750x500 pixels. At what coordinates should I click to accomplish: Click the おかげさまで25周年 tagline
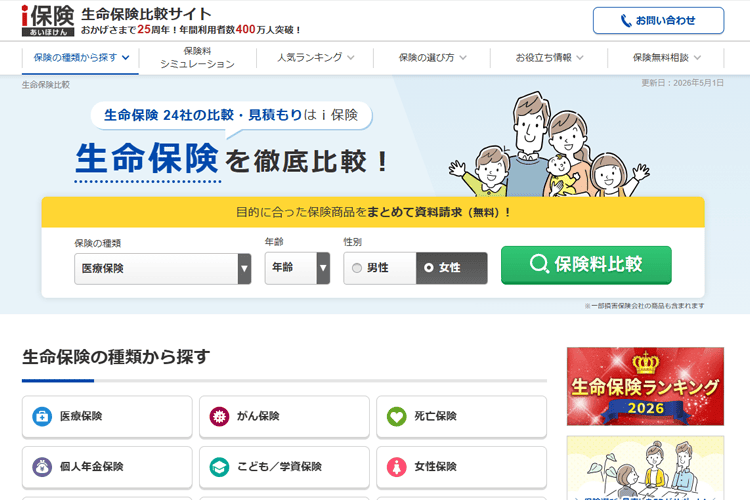click(x=191, y=30)
